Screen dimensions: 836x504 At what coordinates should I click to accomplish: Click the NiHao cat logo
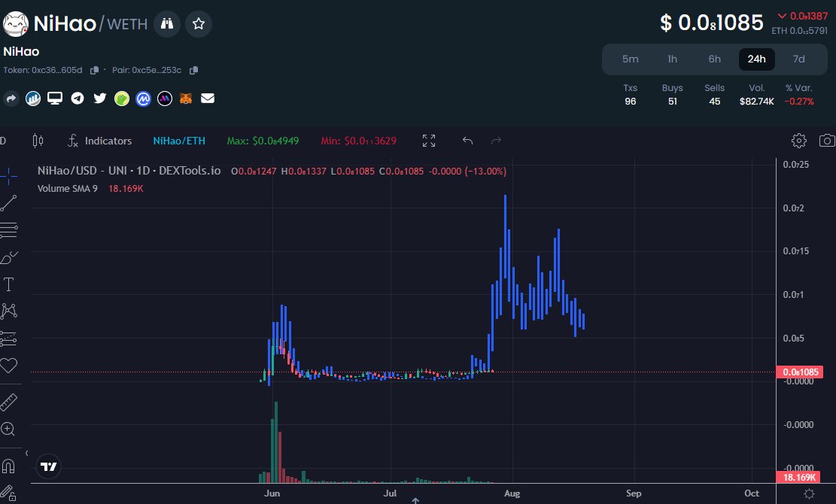pyautogui.click(x=16, y=24)
